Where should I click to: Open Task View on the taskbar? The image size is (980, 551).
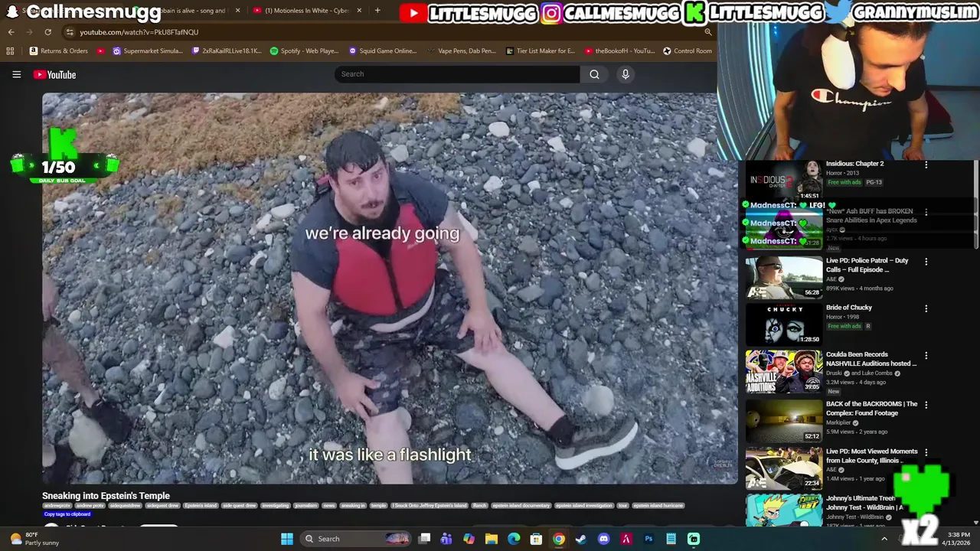click(x=425, y=539)
